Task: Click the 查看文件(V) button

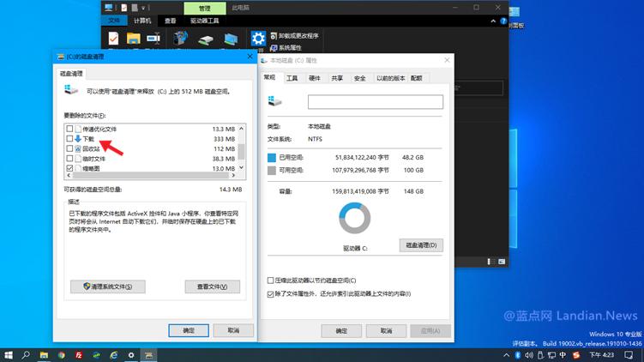Action: [x=213, y=287]
